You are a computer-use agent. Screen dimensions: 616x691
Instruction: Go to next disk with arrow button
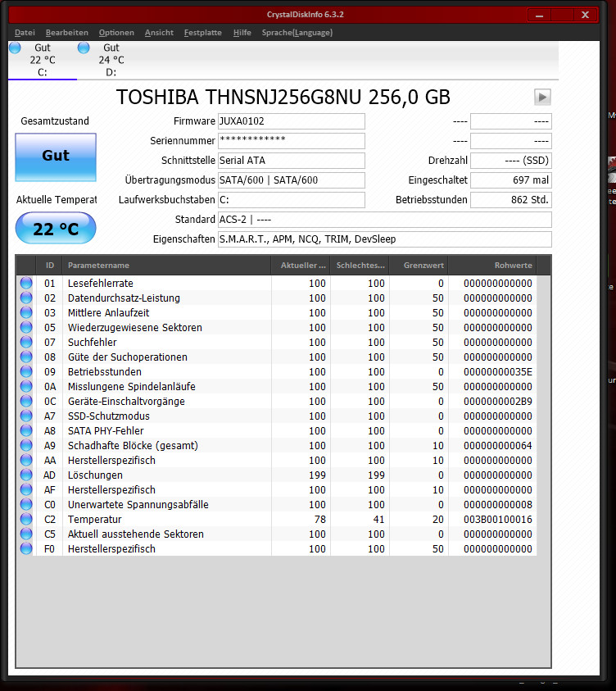coord(542,97)
